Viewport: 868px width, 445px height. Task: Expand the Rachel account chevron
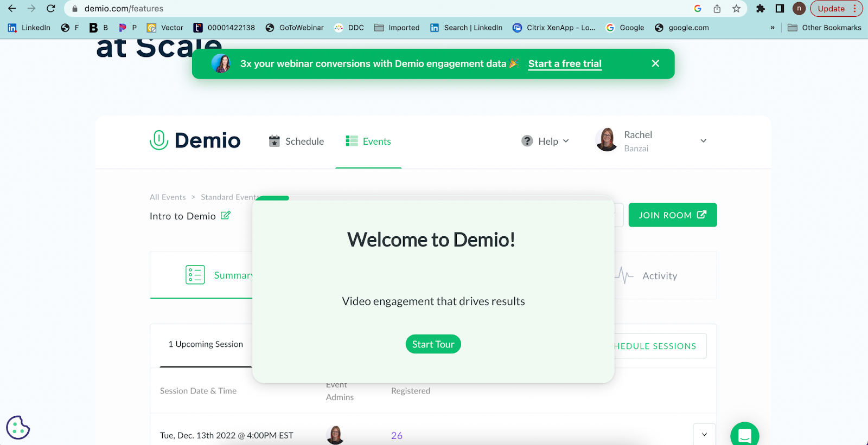point(703,141)
